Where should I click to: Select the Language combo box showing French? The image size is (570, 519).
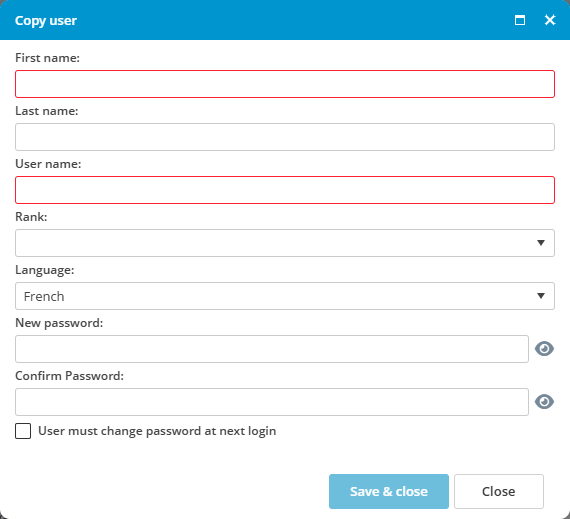coord(285,296)
